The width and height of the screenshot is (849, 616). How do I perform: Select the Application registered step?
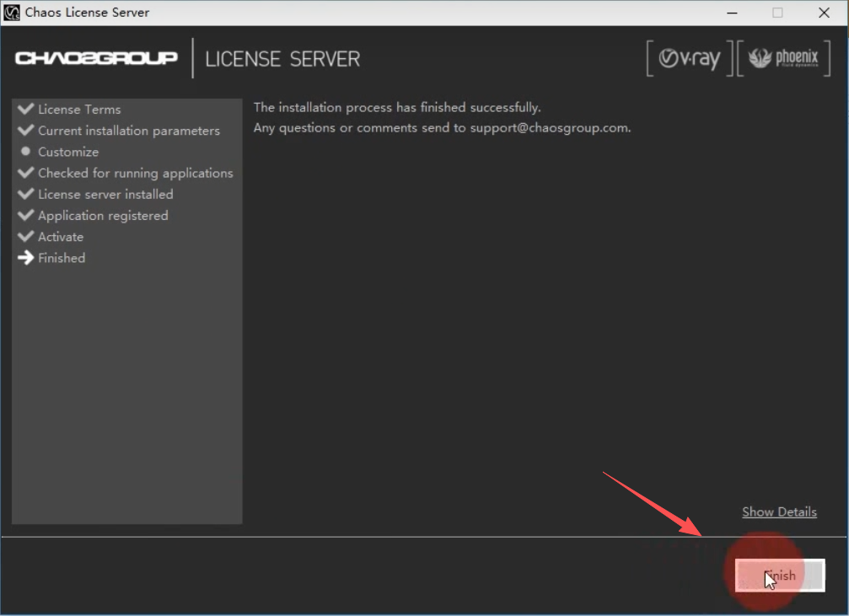coord(103,216)
